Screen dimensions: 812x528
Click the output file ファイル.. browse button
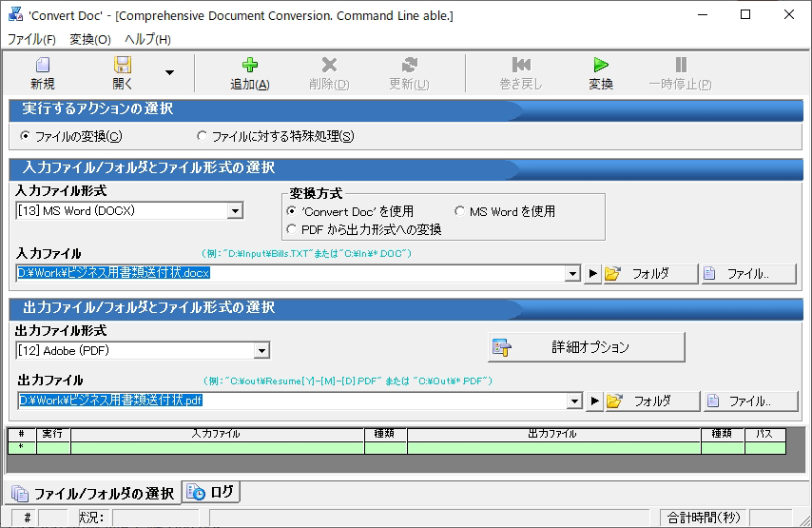point(737,401)
